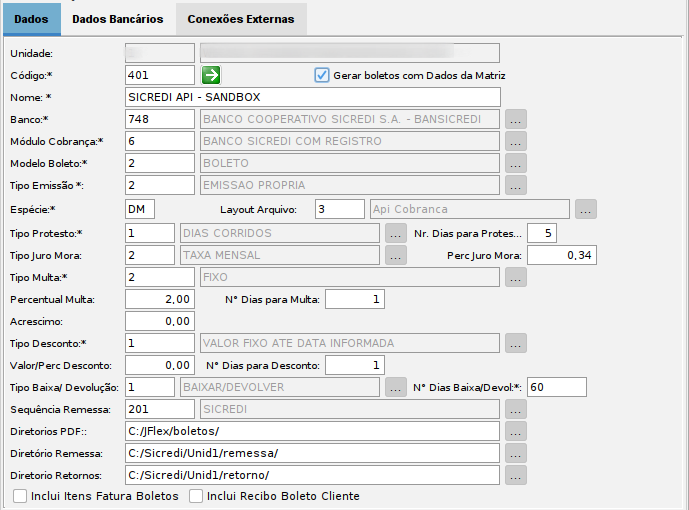Click the Percentual Multa value field

[x=160, y=299]
